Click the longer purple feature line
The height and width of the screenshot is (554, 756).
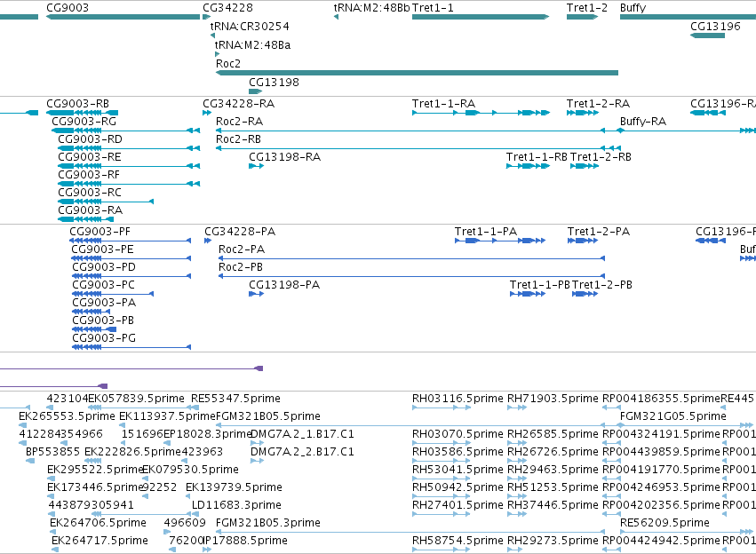coord(131,368)
